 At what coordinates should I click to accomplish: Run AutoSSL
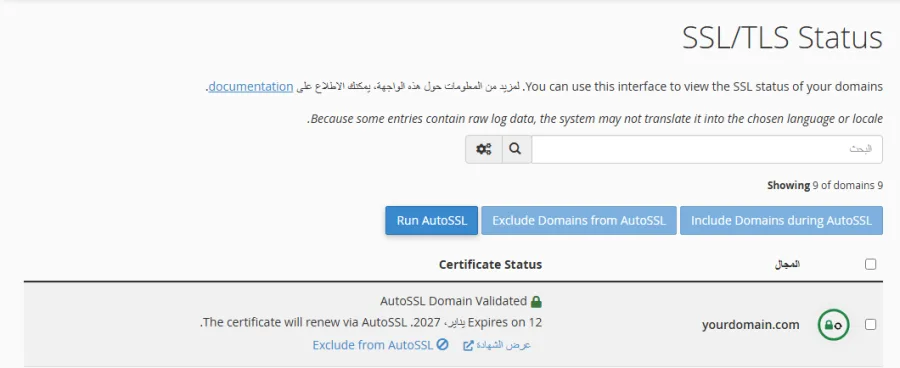(432, 220)
